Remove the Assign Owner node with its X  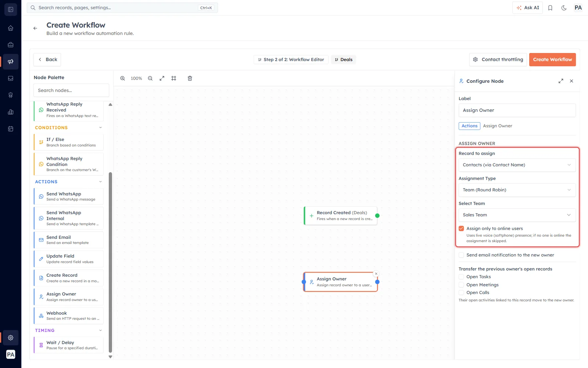click(x=376, y=274)
